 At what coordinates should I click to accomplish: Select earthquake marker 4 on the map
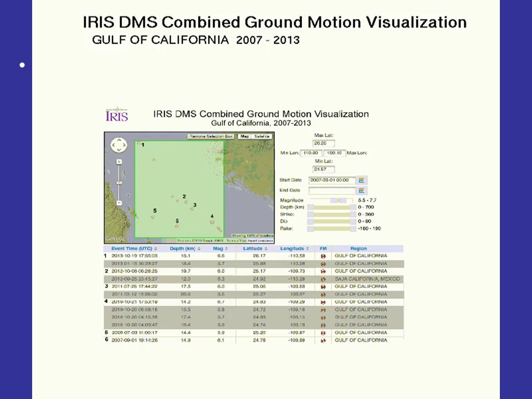tap(212, 222)
